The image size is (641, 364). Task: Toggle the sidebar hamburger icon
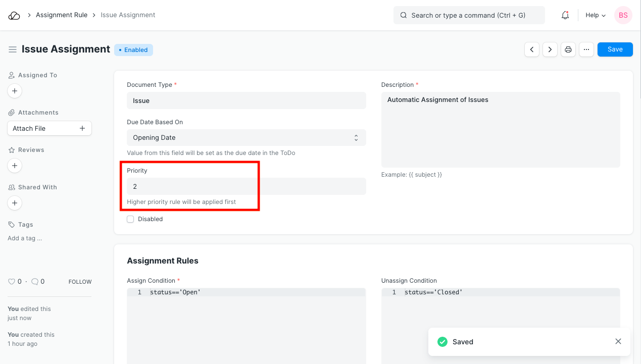point(13,49)
